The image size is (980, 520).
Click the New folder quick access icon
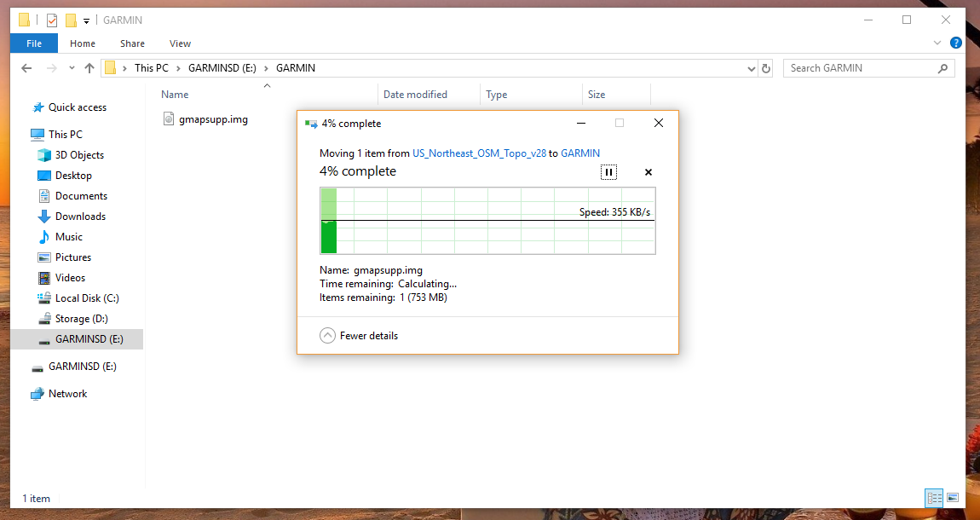[71, 20]
